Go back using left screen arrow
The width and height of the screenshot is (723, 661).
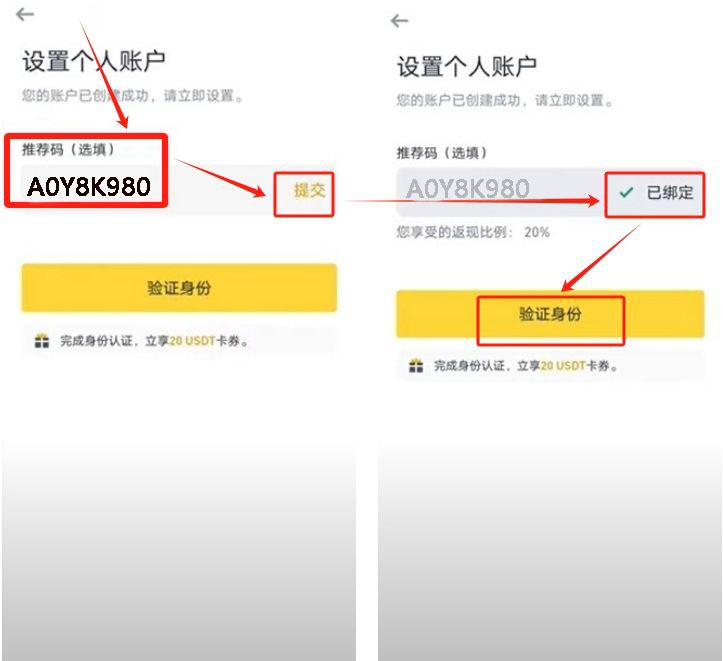point(25,14)
